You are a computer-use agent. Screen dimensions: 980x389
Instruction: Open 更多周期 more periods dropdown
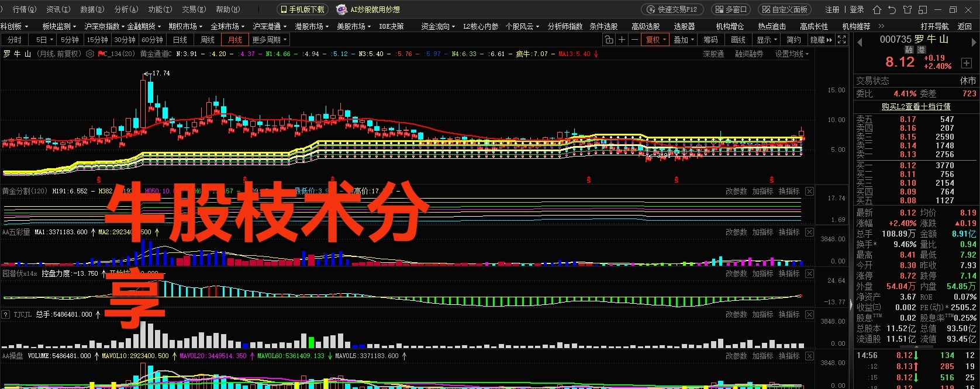270,40
